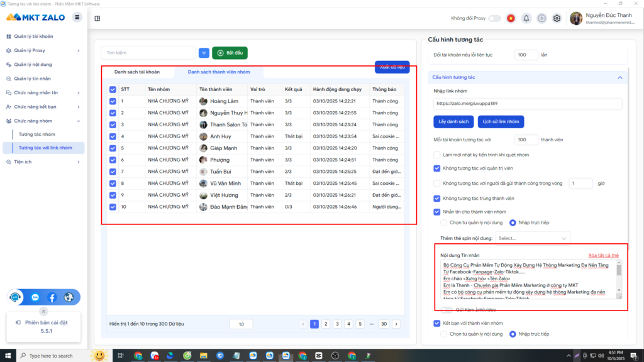
Task: Click Anh Huy's avatar thumbnail
Action: [203, 136]
